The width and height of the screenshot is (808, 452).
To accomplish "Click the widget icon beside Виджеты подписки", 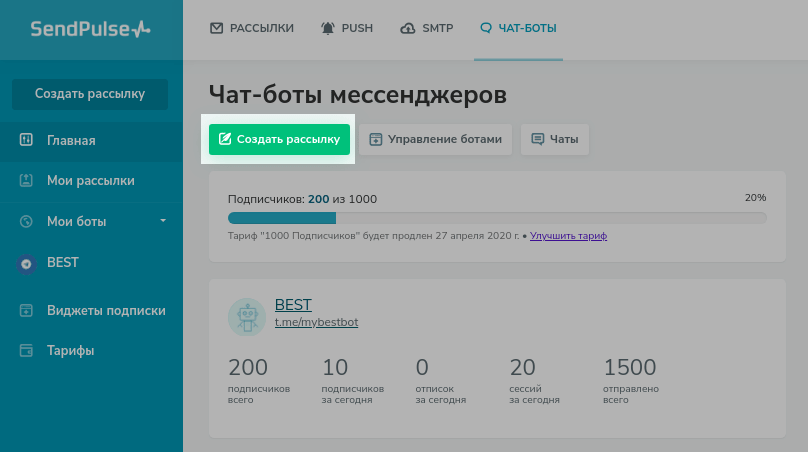I will click(x=26, y=310).
